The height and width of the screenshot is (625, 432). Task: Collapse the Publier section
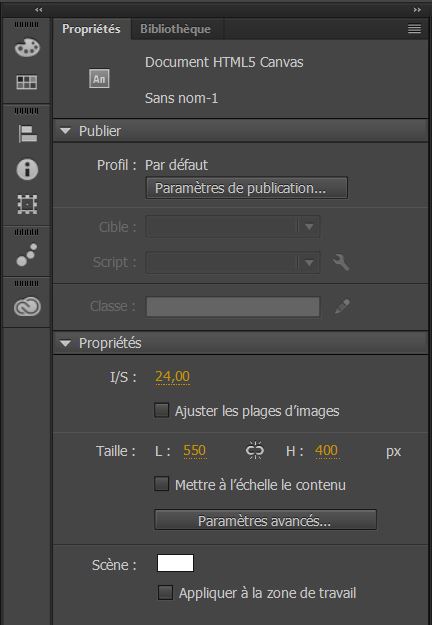pyautogui.click(x=65, y=131)
